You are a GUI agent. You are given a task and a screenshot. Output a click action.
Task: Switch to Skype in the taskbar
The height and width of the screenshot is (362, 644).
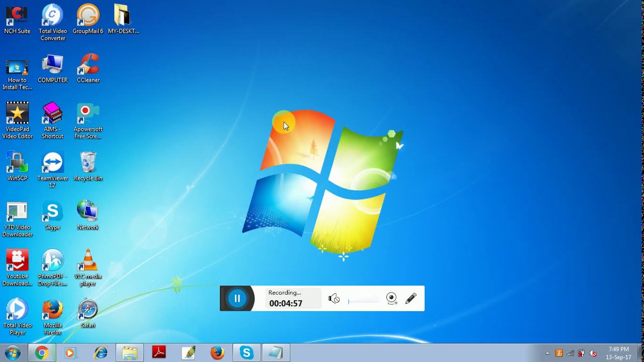247,353
